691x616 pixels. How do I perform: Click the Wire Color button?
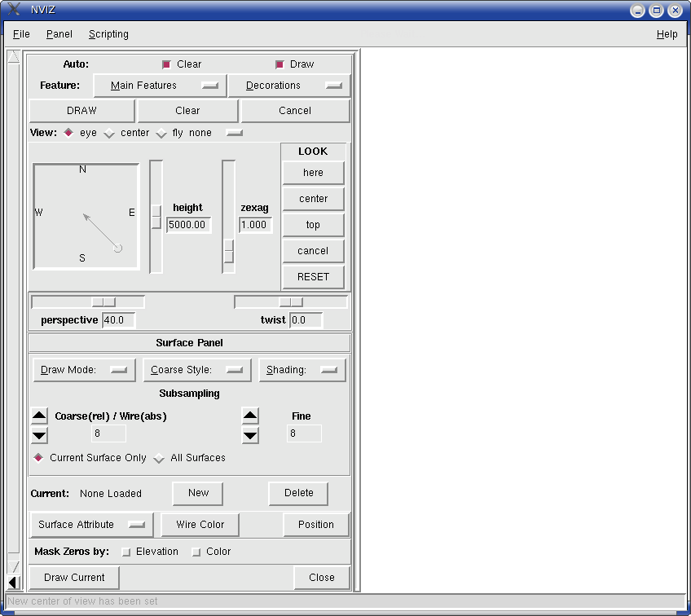[x=200, y=525]
